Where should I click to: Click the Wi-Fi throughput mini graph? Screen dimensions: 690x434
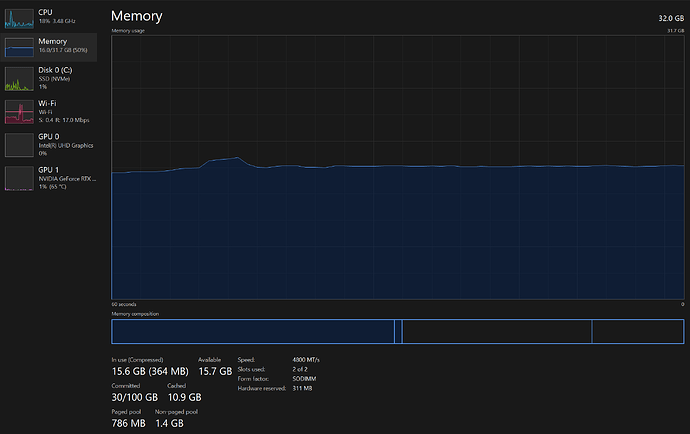[19, 112]
